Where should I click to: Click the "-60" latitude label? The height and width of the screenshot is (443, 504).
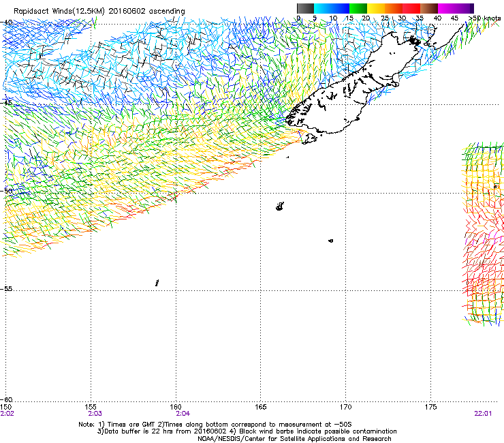(x=6, y=399)
